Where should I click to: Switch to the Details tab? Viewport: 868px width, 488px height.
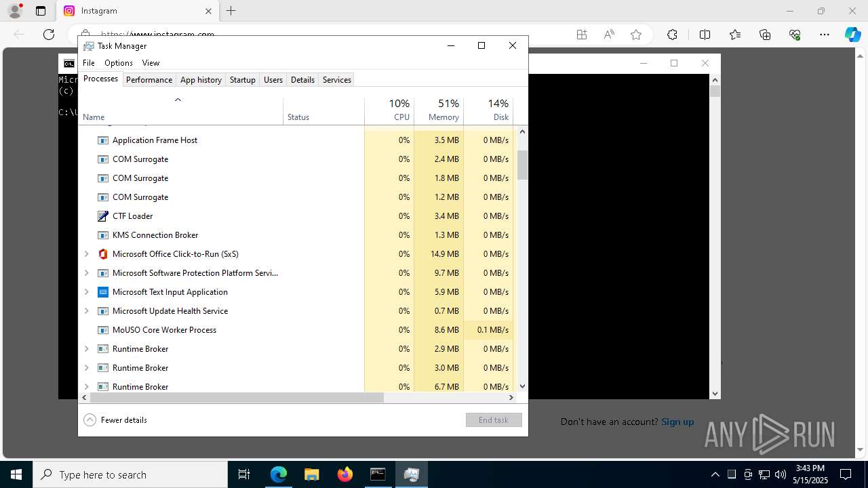pyautogui.click(x=302, y=80)
